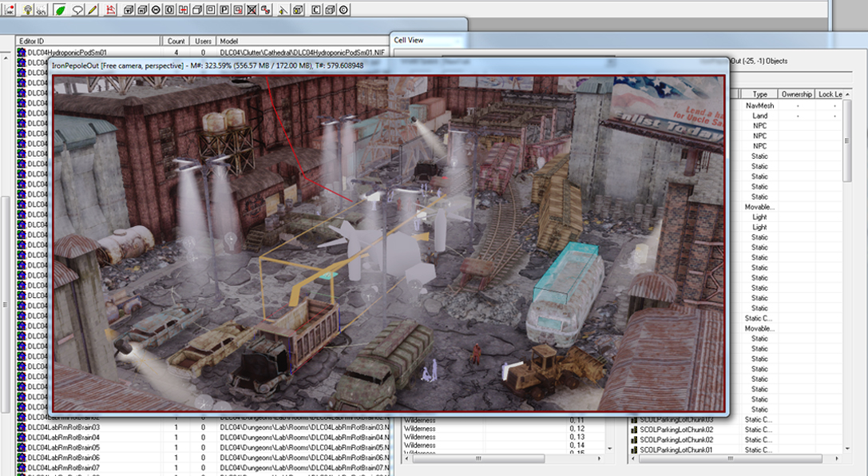Toggle the green leaf toolbar button
This screenshot has width=868, height=476.
pos(60,10)
